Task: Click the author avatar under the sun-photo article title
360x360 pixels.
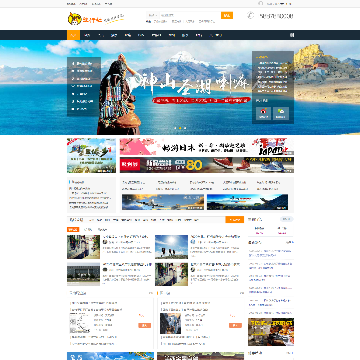Action: 193,242
